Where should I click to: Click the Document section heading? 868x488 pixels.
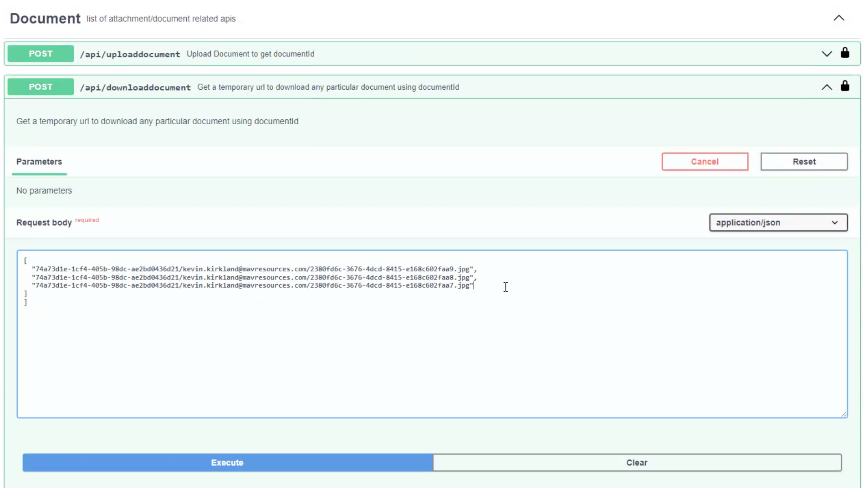pos(45,19)
